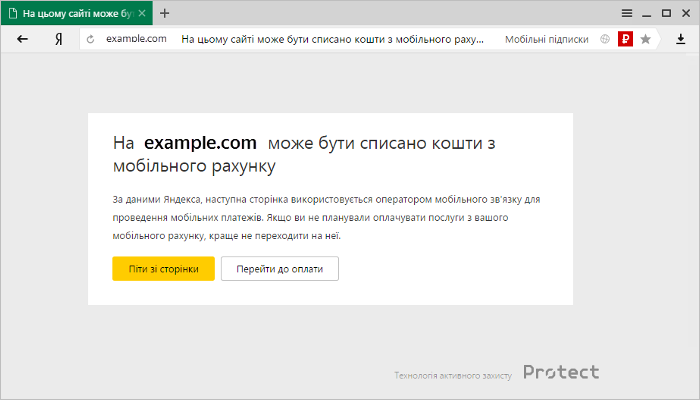700x400 pixels.
Task: Click bold example.com in the warning heading
Action: (200, 143)
